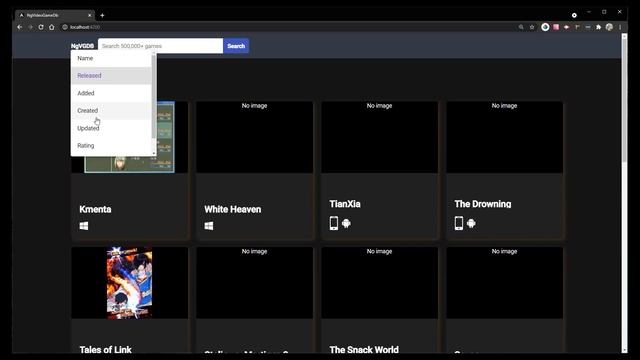The height and width of the screenshot is (360, 640).
Task: Click the NgVGDB logo link
Action: (82, 46)
